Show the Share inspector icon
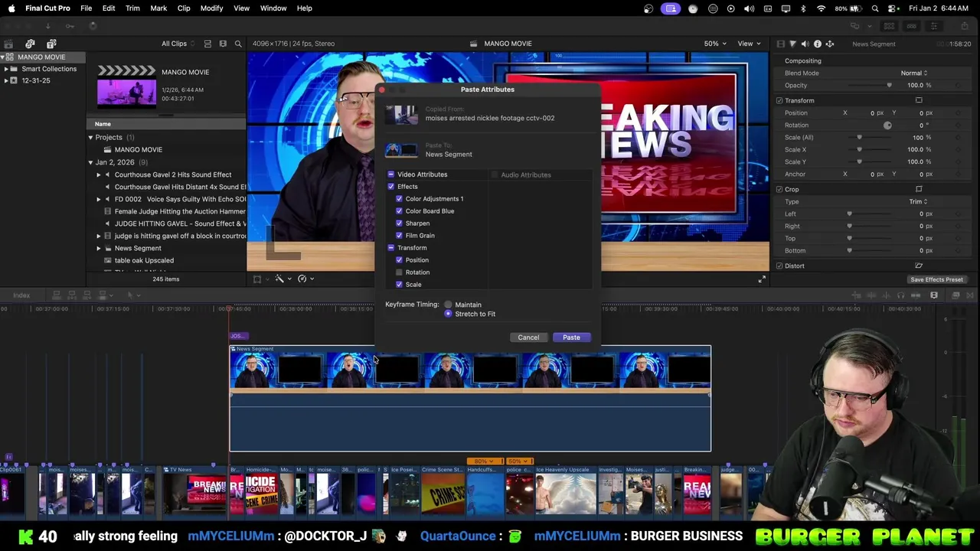The width and height of the screenshot is (980, 551). coord(829,44)
